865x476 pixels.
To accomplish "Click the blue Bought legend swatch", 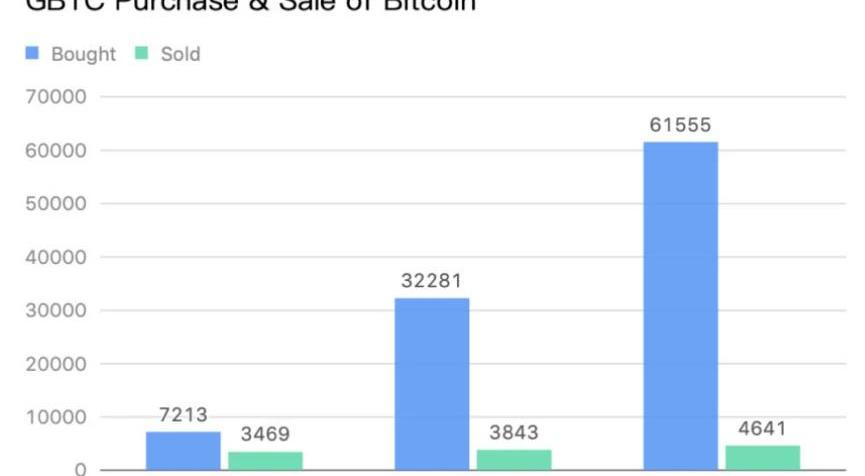I will point(32,53).
